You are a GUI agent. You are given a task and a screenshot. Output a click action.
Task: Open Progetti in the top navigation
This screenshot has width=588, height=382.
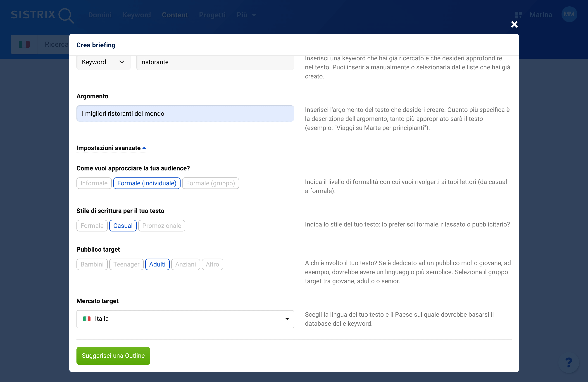[212, 15]
